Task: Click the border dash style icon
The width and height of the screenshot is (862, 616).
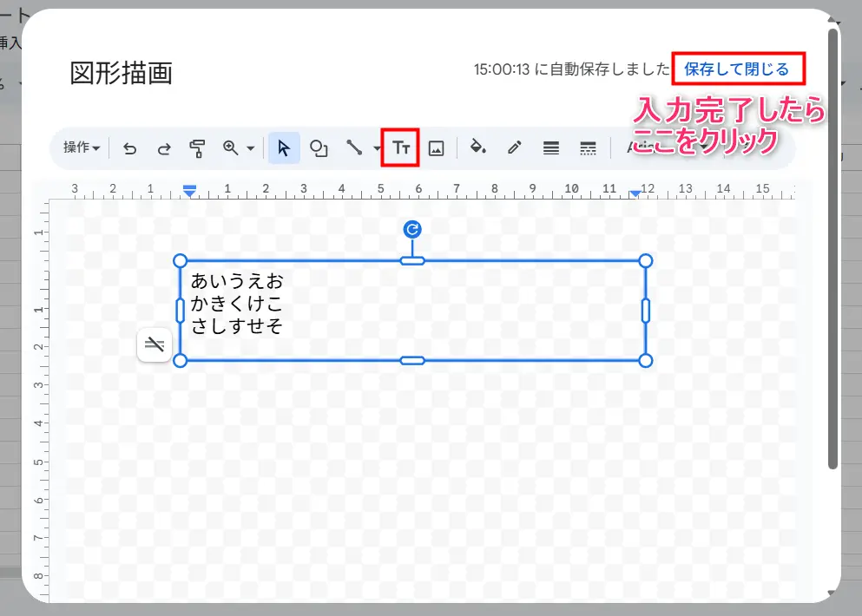Action: 588,148
